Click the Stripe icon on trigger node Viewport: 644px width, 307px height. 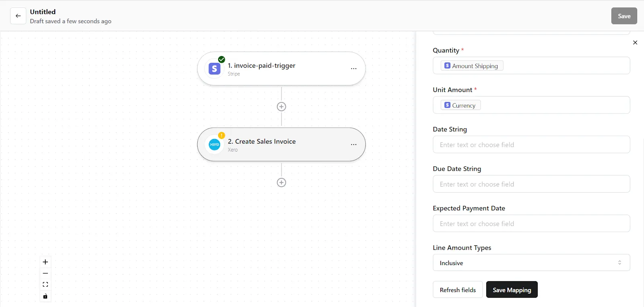[x=215, y=69]
